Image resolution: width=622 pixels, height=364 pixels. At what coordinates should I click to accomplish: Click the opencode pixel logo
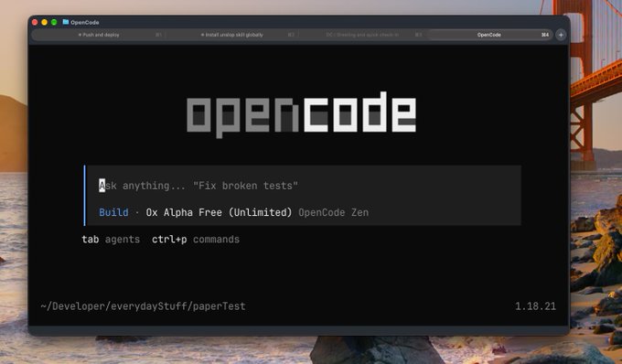click(x=302, y=114)
